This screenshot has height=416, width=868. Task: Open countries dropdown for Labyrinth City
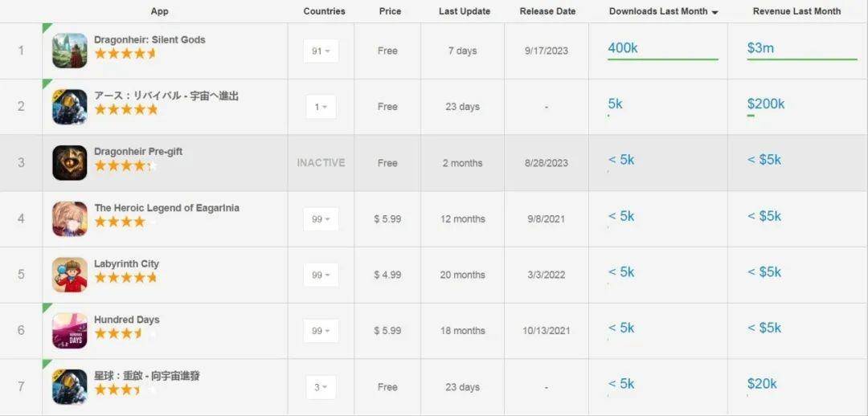pyautogui.click(x=321, y=275)
